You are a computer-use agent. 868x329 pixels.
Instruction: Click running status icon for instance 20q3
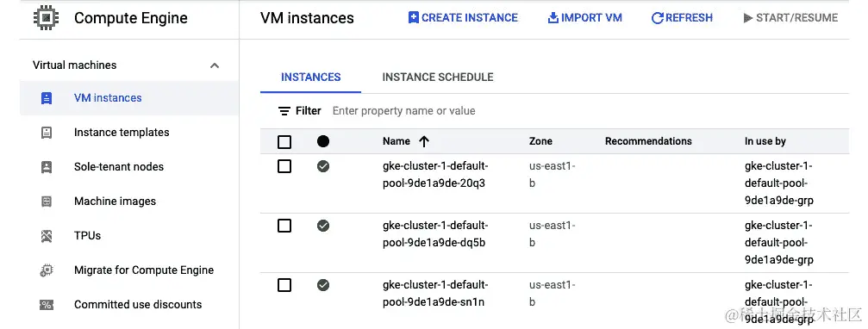pyautogui.click(x=323, y=166)
